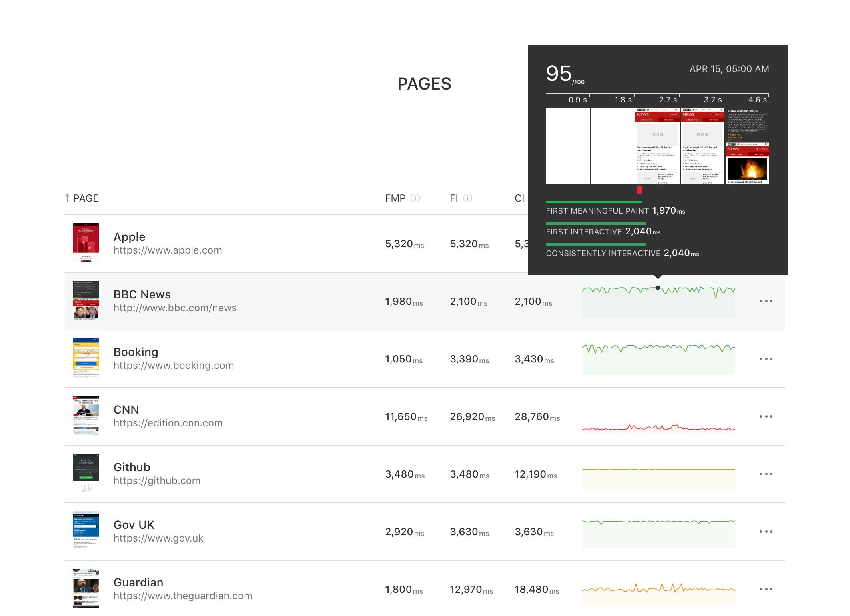Click BBC News 1,980 ms FMP value
The image size is (850, 616).
[404, 302]
